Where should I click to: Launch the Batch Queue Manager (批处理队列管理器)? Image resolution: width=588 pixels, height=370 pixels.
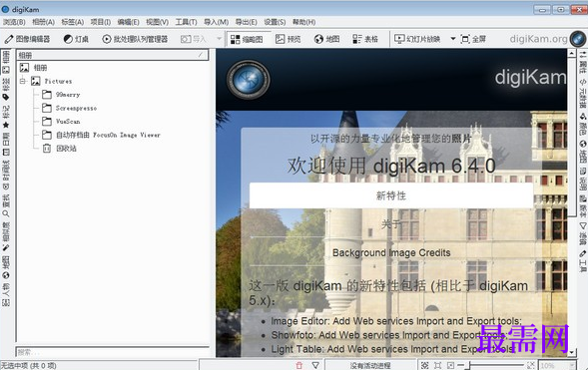(135, 39)
